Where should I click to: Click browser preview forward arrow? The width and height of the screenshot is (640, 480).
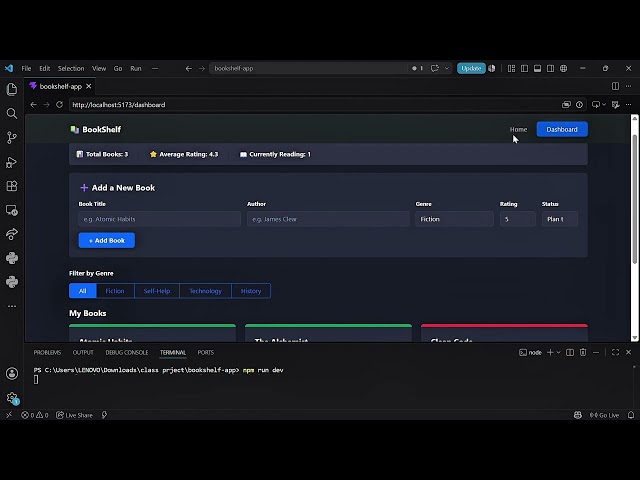(x=47, y=105)
